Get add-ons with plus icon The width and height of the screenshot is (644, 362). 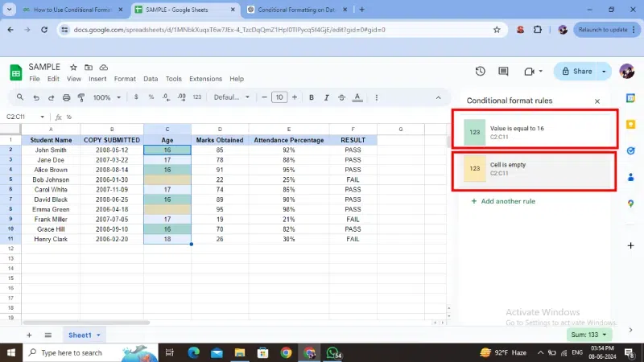point(630,245)
